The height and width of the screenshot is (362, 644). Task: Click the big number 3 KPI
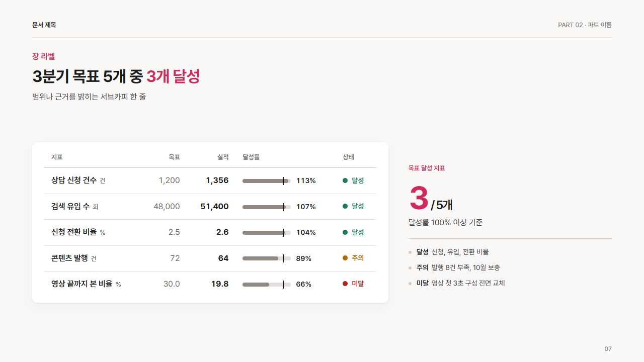419,198
